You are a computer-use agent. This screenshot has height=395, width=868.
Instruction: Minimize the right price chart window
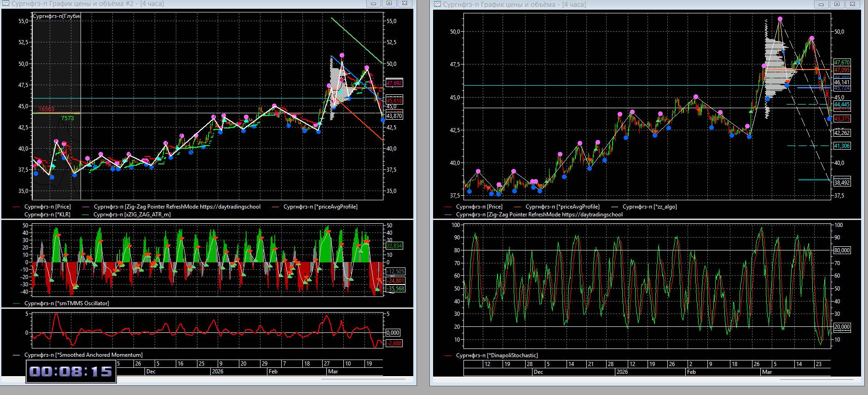tap(822, 4)
